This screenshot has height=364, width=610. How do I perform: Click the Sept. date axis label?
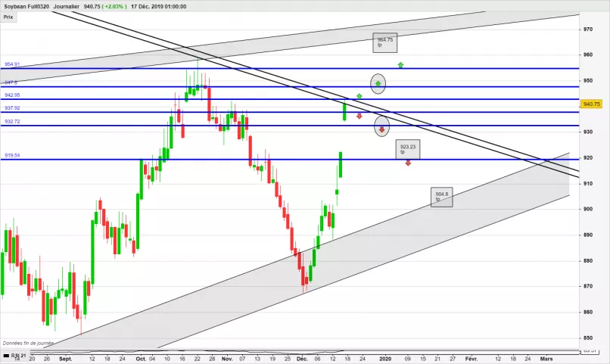(x=65, y=359)
